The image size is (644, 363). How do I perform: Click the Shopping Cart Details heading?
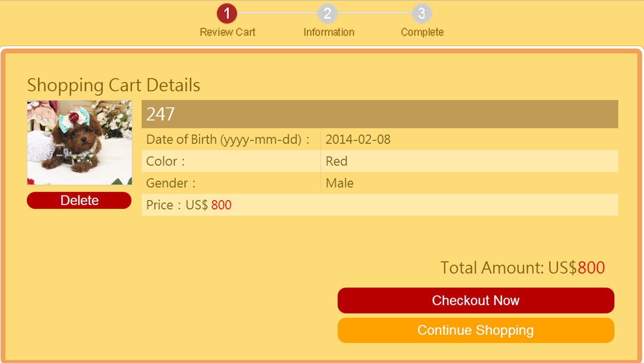[113, 85]
